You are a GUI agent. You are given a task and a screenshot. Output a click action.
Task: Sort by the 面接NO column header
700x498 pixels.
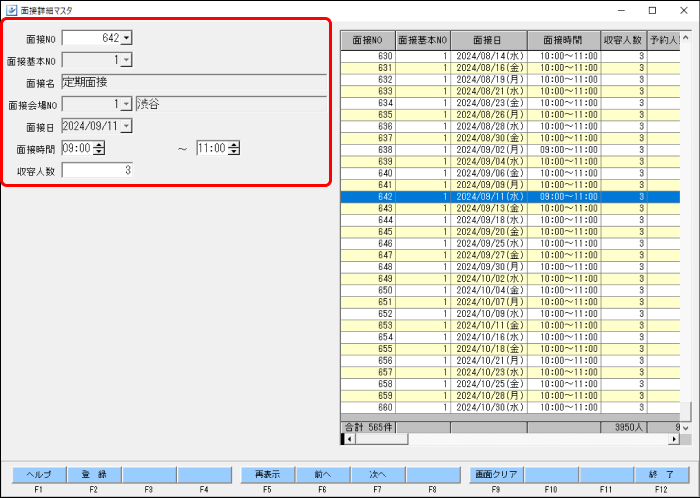(368, 40)
